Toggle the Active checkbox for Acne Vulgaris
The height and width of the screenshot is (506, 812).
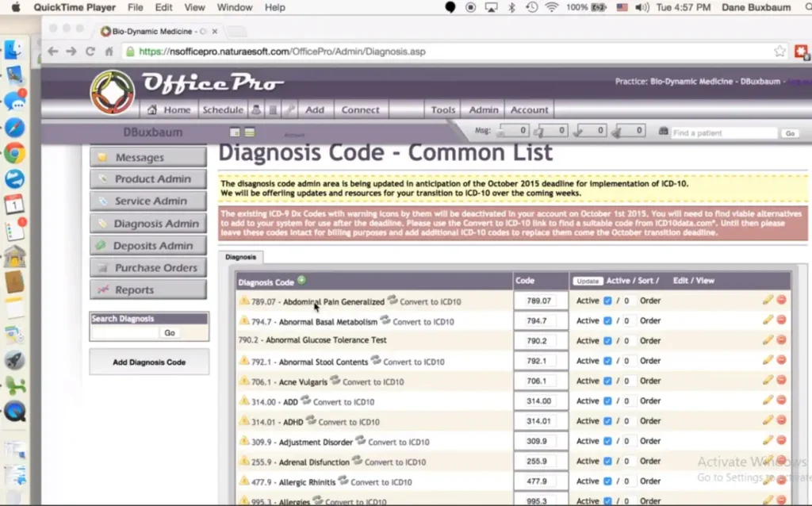point(607,381)
